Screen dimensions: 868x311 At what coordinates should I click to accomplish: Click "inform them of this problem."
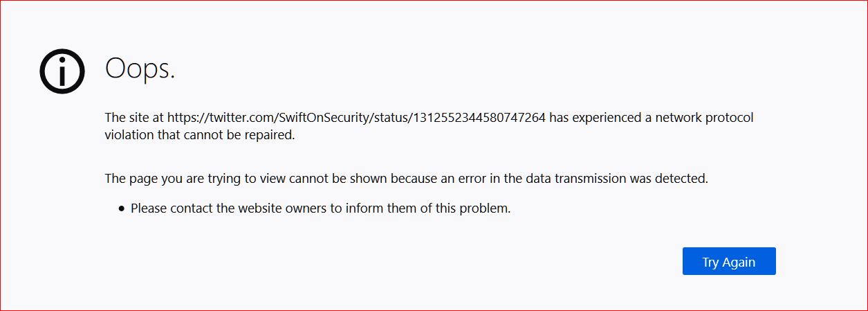tap(428, 208)
